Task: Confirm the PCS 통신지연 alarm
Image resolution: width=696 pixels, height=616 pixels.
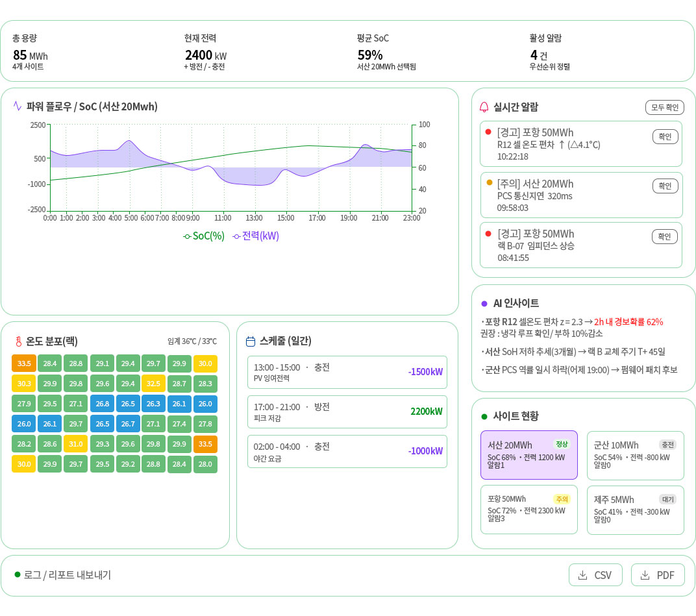Action: coord(665,186)
